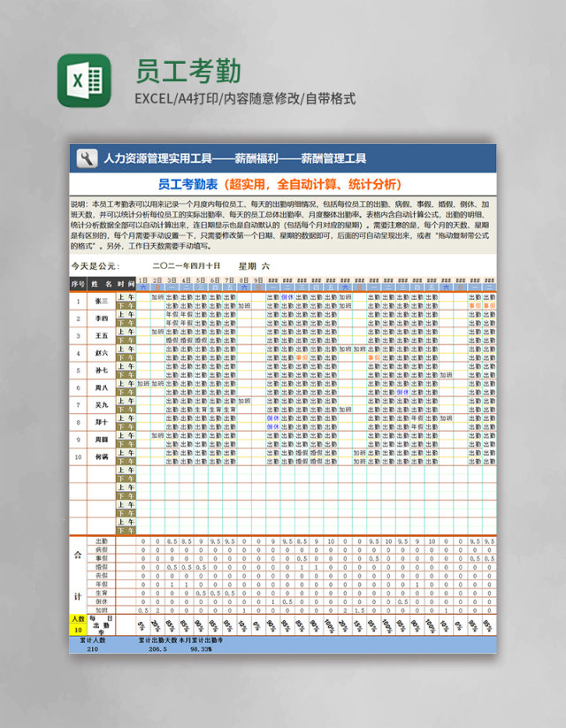Click the 倒休 row label in totals
Screen dimensions: 566x728
101,602
